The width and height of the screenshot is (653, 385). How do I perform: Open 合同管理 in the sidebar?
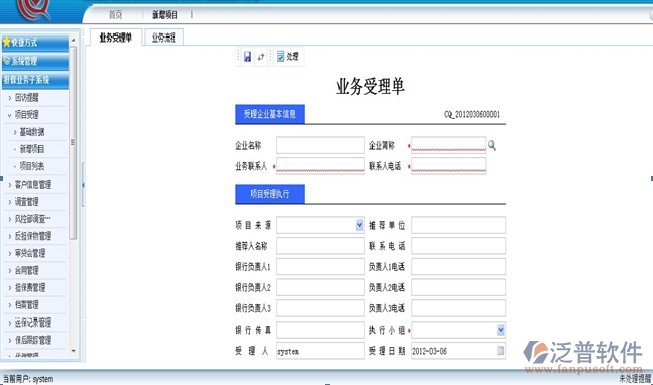pos(27,270)
